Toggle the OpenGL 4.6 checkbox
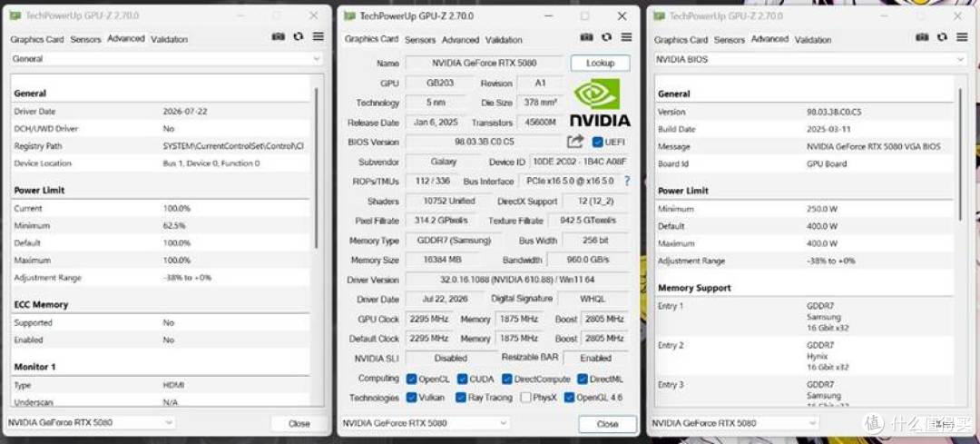The height and width of the screenshot is (444, 980). [x=569, y=397]
